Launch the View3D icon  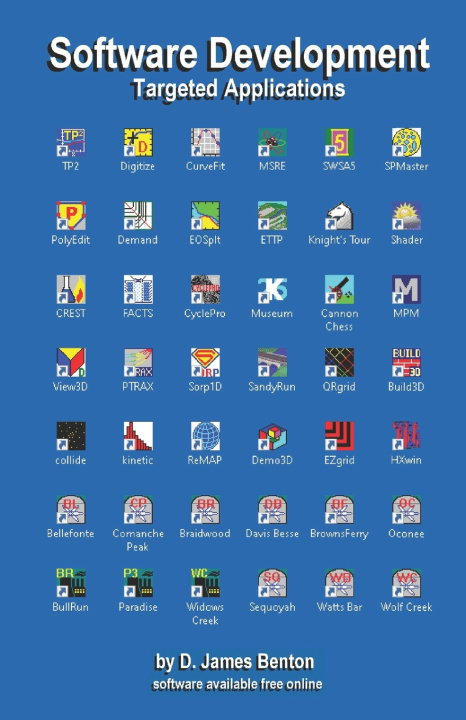tap(71, 363)
